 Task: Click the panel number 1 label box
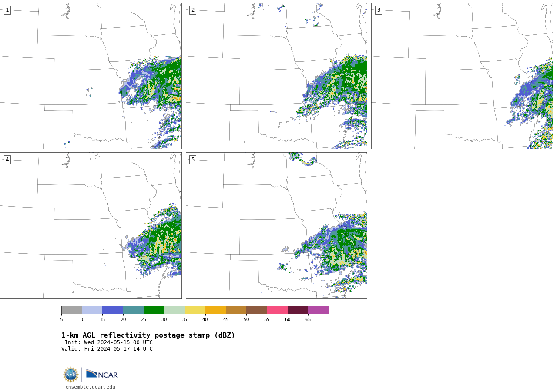pyautogui.click(x=7, y=10)
